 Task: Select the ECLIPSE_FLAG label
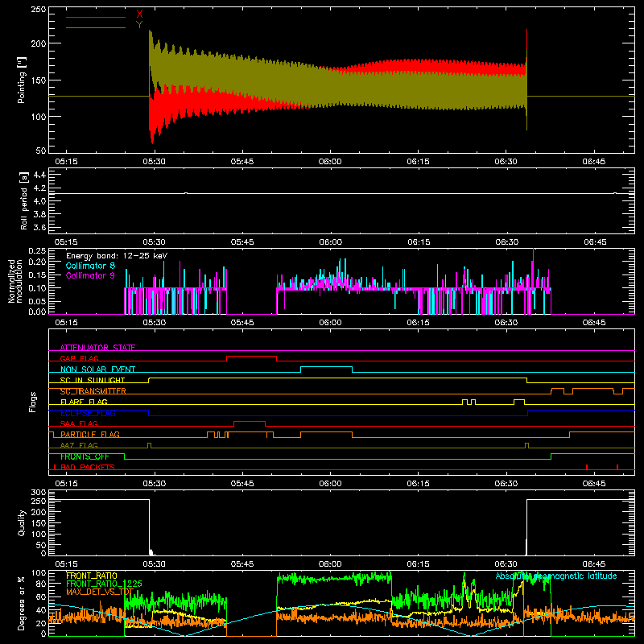88,413
